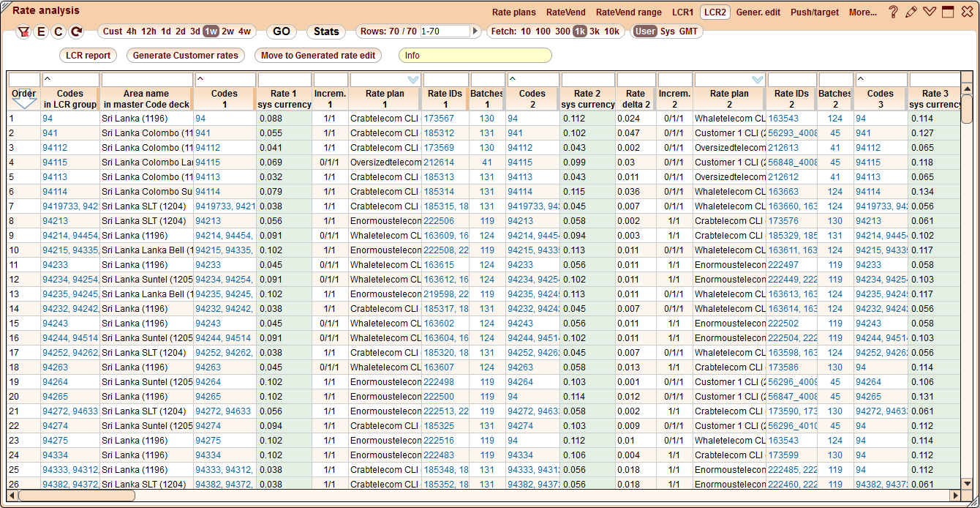Click the sort caret above Codes 2 column

[x=512, y=80]
